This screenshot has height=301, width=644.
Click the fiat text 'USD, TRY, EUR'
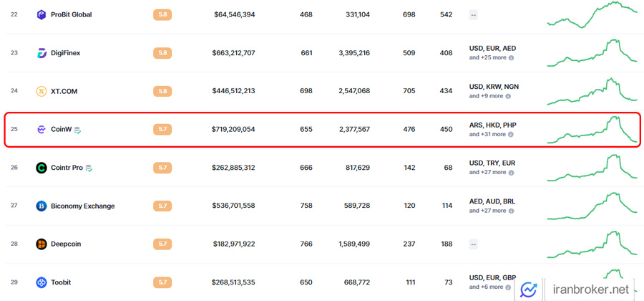click(x=492, y=163)
